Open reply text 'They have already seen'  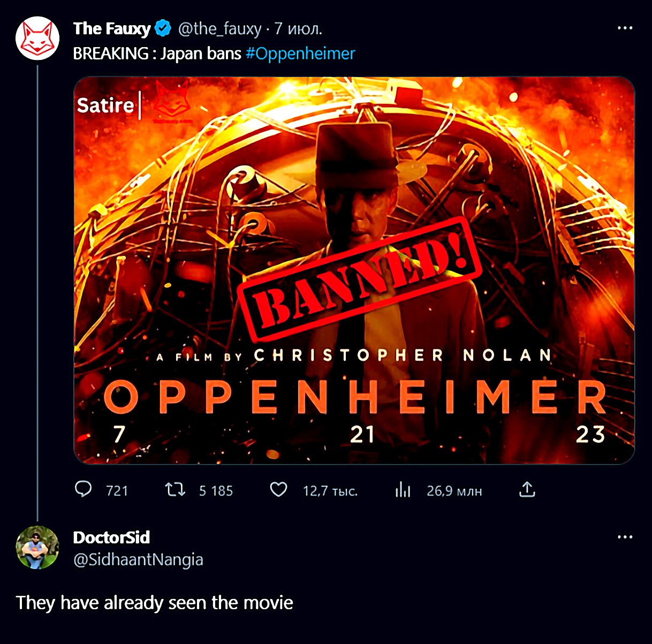pos(154,603)
